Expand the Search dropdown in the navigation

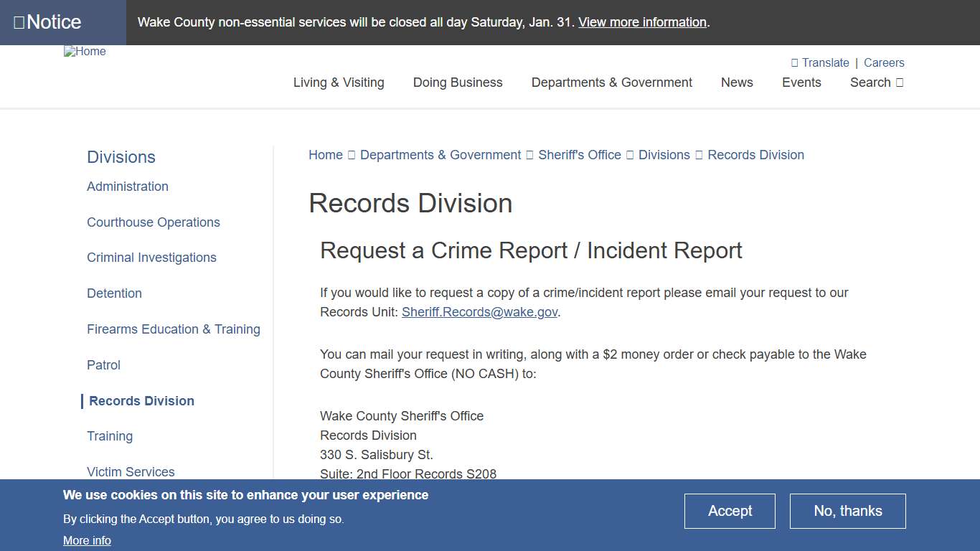pos(876,83)
